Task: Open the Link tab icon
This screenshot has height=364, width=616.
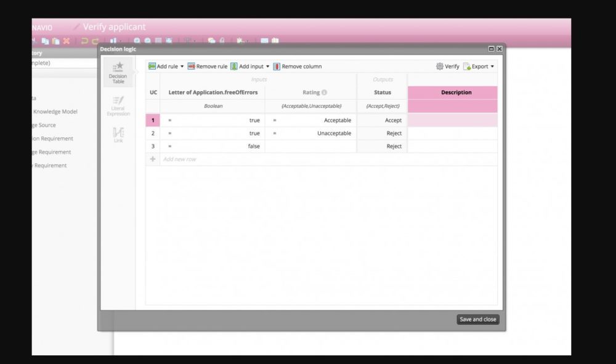Action: [118, 134]
